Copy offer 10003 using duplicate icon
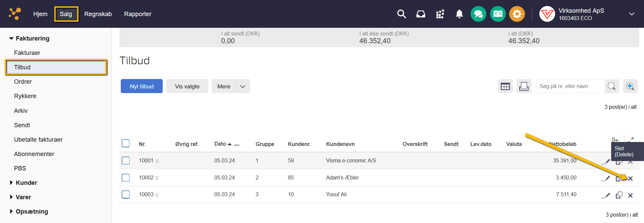The image size is (644, 223). pyautogui.click(x=619, y=195)
